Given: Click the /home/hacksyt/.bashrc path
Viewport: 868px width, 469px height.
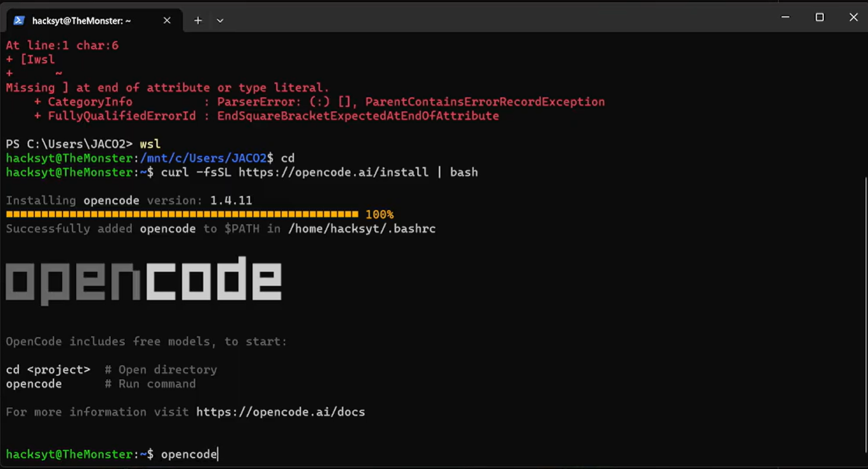Looking at the screenshot, I should point(362,229).
